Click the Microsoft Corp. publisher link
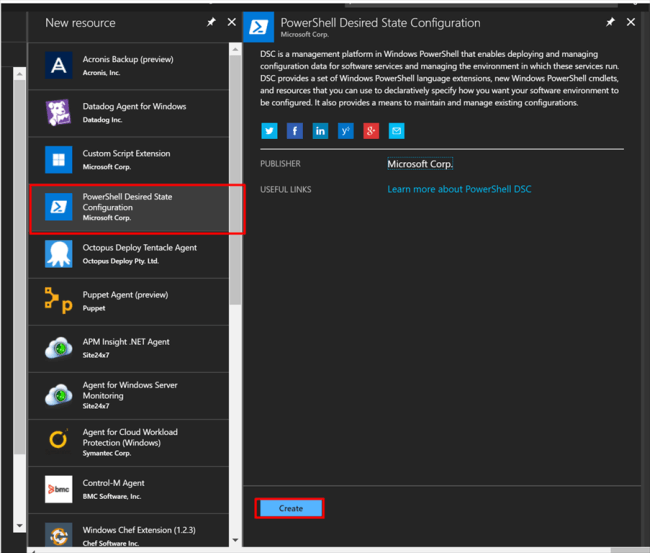Image resolution: width=650 pixels, height=553 pixels. point(420,164)
